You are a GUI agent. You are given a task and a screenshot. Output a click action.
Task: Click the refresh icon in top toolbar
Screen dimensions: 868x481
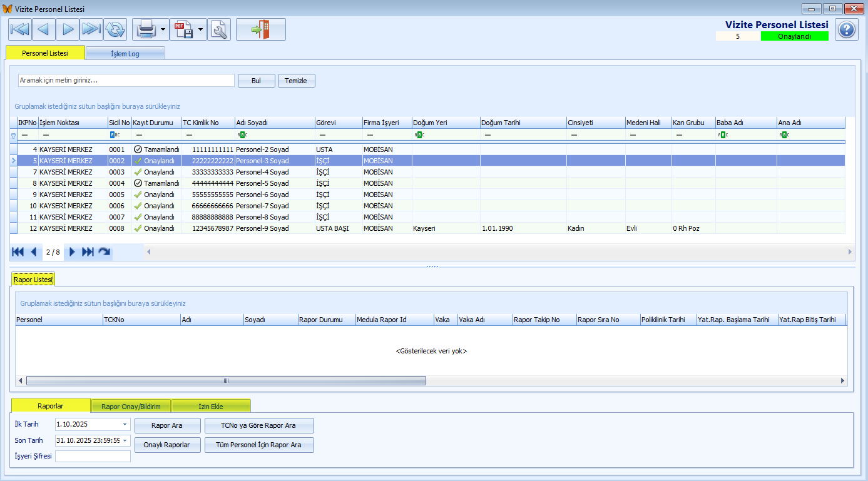[x=115, y=29]
